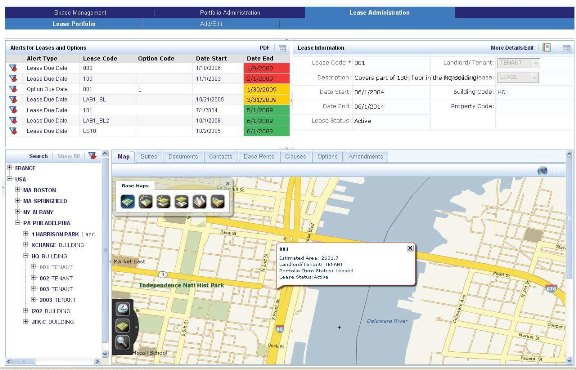
Task: Select the blue-highlighted base map icon
Action: 127,202
